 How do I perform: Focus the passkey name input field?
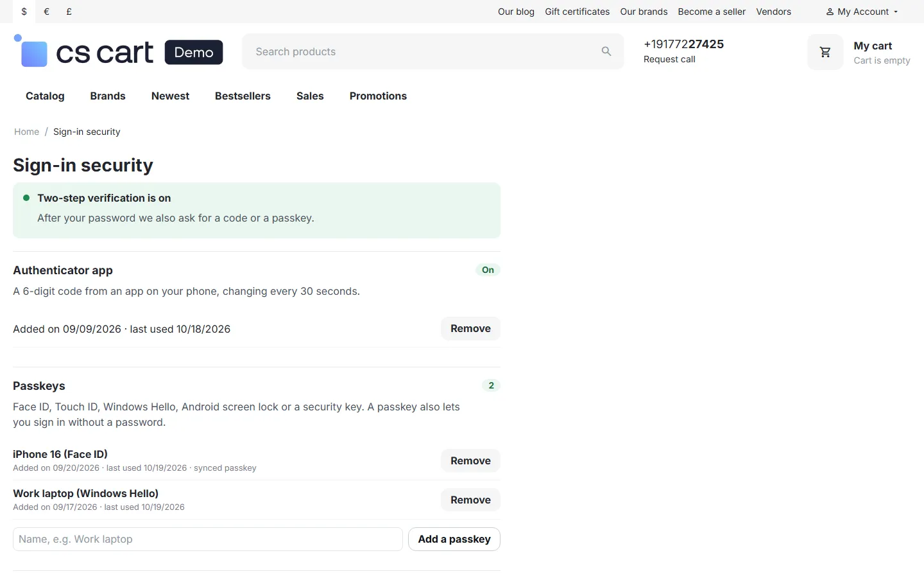208,539
